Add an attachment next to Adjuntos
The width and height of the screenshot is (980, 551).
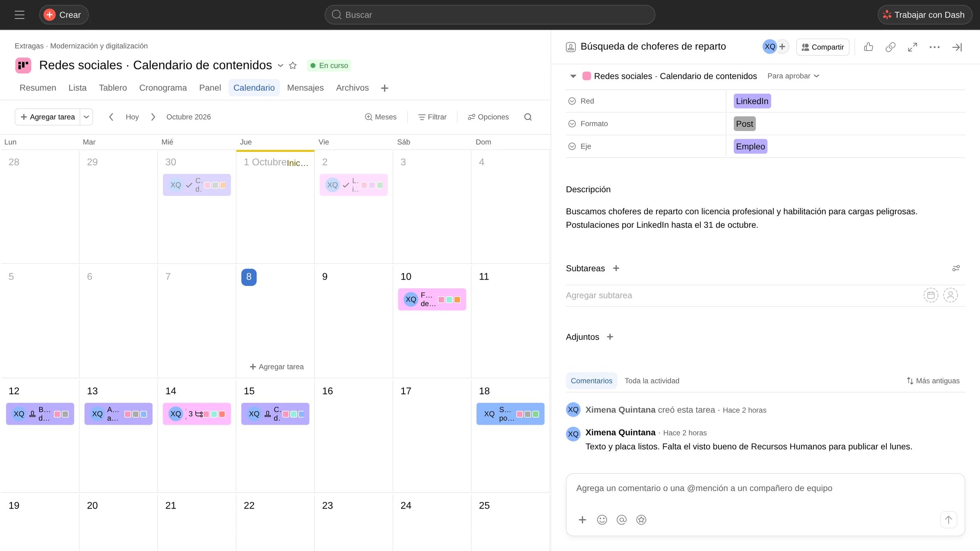(610, 337)
